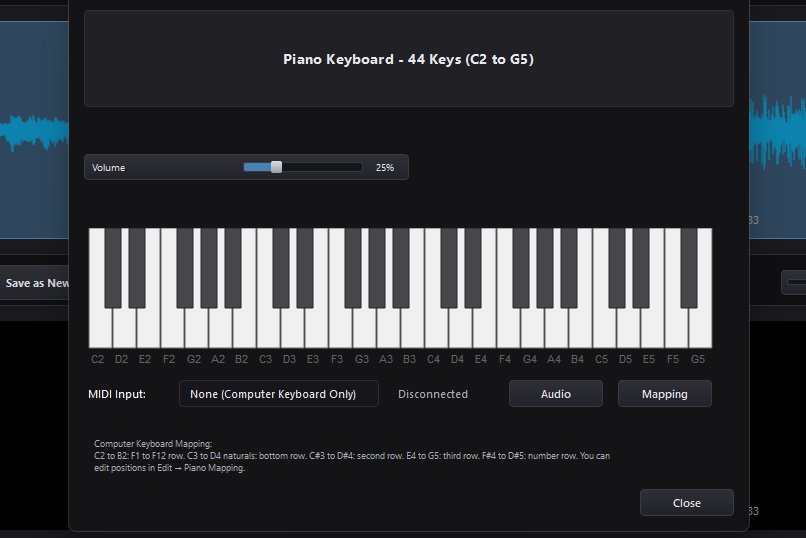Play the C3 white piano key

(268, 329)
